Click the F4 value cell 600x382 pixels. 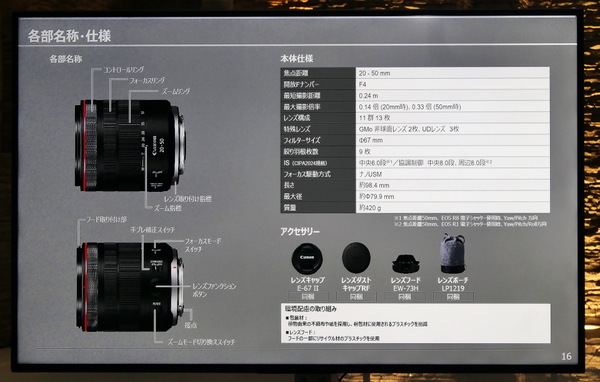453,84
